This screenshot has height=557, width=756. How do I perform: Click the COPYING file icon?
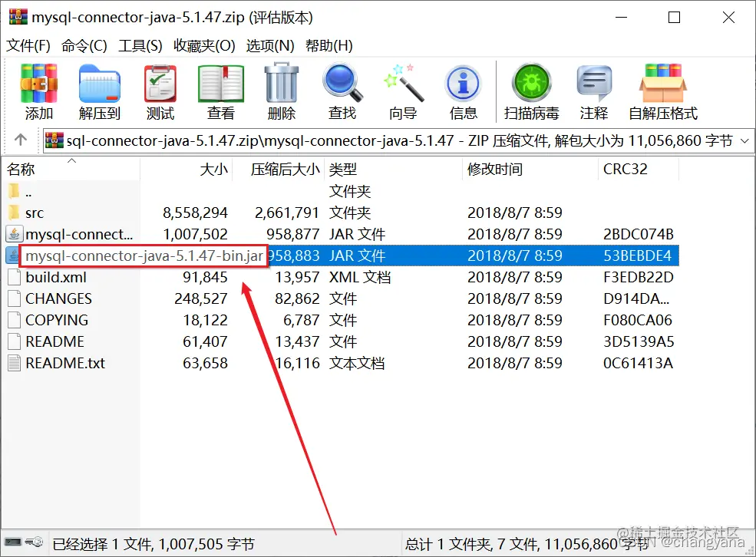[x=15, y=319]
